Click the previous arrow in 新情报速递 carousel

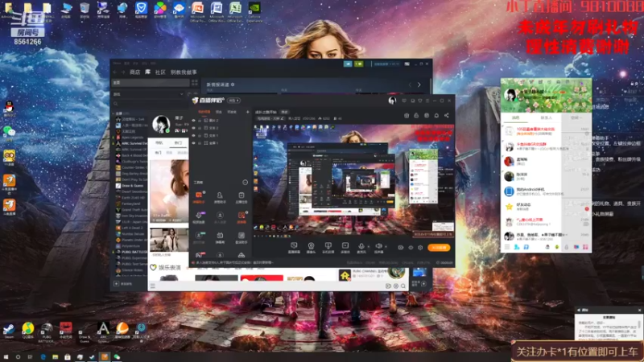point(410,85)
